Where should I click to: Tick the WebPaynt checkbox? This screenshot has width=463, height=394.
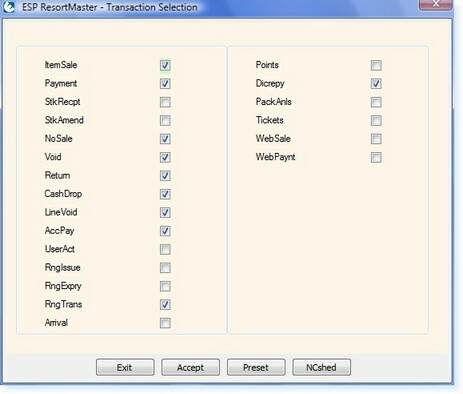coord(376,157)
